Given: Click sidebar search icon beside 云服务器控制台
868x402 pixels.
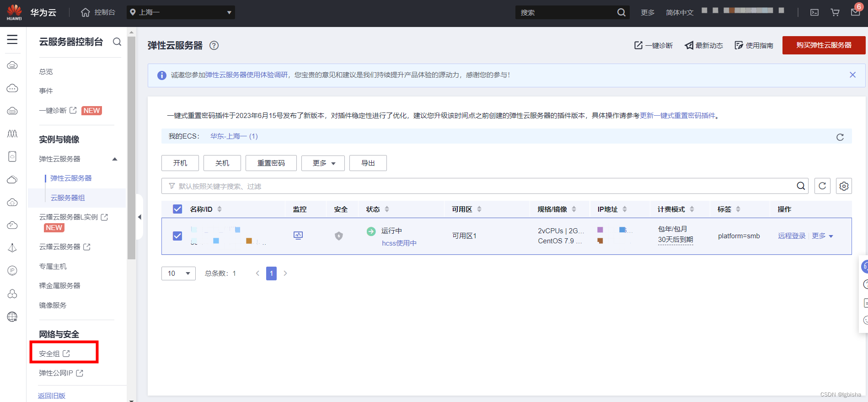Looking at the screenshot, I should point(117,42).
